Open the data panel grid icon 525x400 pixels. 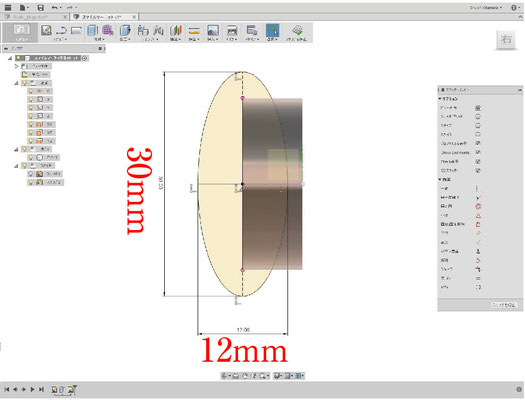click(x=8, y=7)
